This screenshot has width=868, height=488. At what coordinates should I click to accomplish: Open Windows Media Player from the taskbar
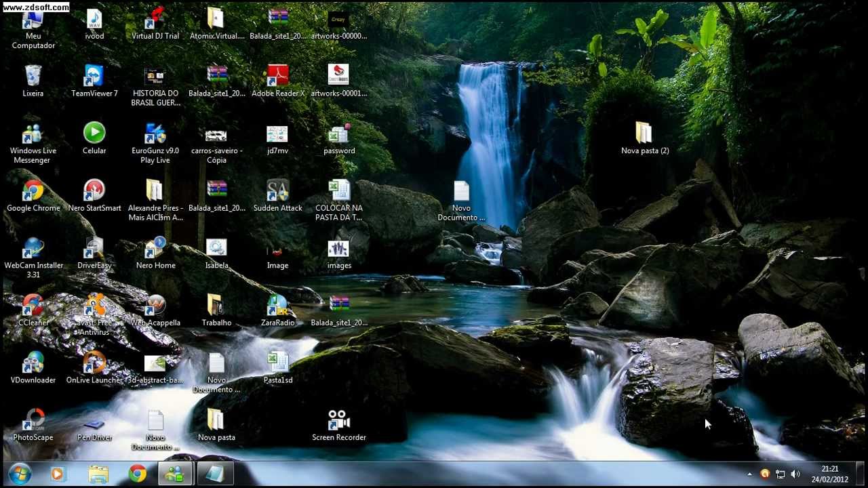[58, 474]
